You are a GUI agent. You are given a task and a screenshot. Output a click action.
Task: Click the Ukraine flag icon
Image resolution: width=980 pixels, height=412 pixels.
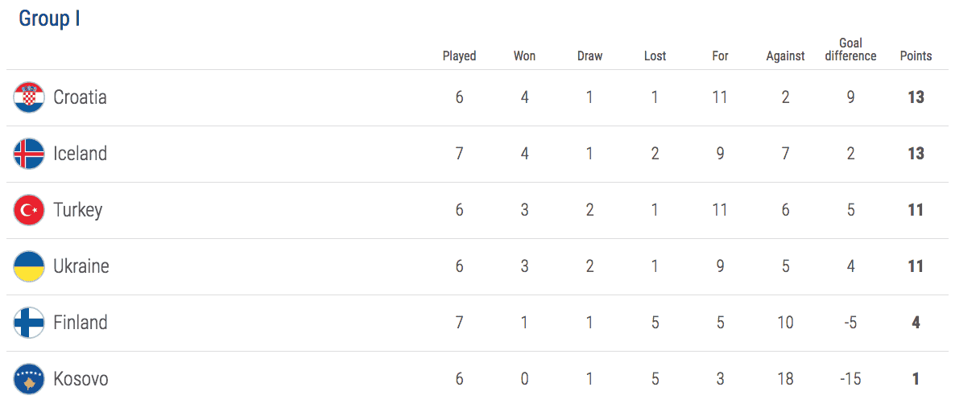point(29,266)
